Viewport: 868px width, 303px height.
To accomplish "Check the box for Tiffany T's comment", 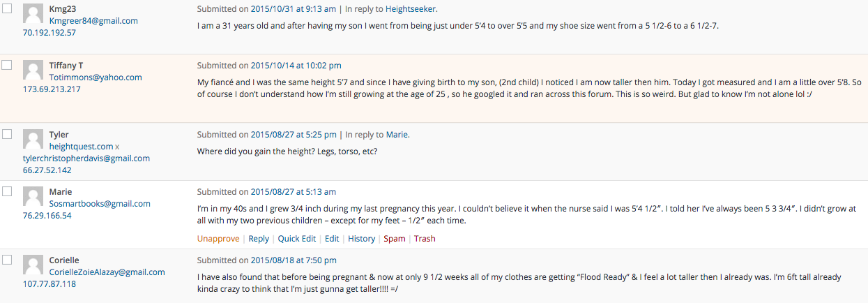I will coord(7,64).
